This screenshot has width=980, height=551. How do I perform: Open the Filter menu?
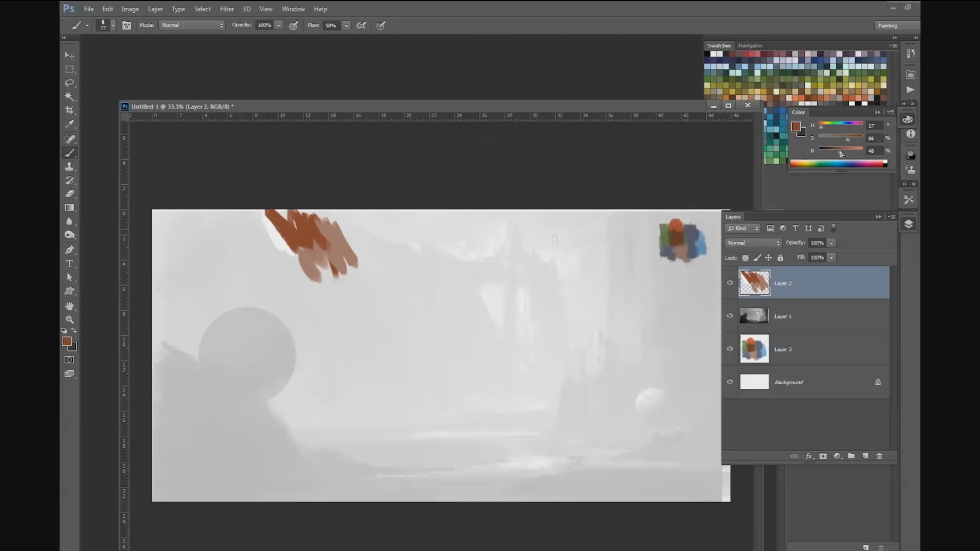[x=226, y=9]
